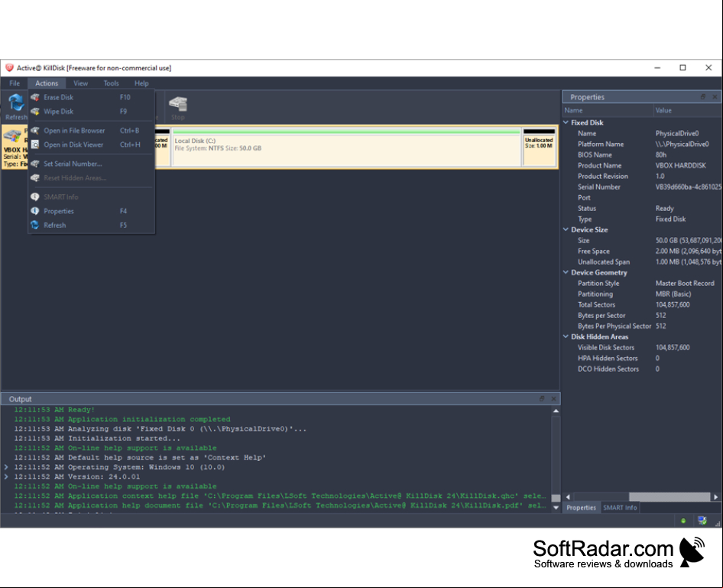The width and height of the screenshot is (723, 588).
Task: Switch to the SMART Info bottom tab
Action: click(620, 508)
